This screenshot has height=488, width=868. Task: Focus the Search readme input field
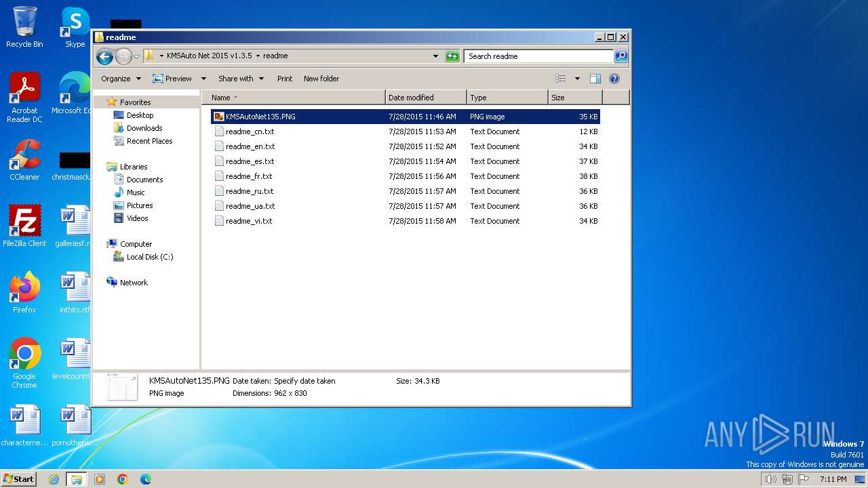tap(539, 56)
